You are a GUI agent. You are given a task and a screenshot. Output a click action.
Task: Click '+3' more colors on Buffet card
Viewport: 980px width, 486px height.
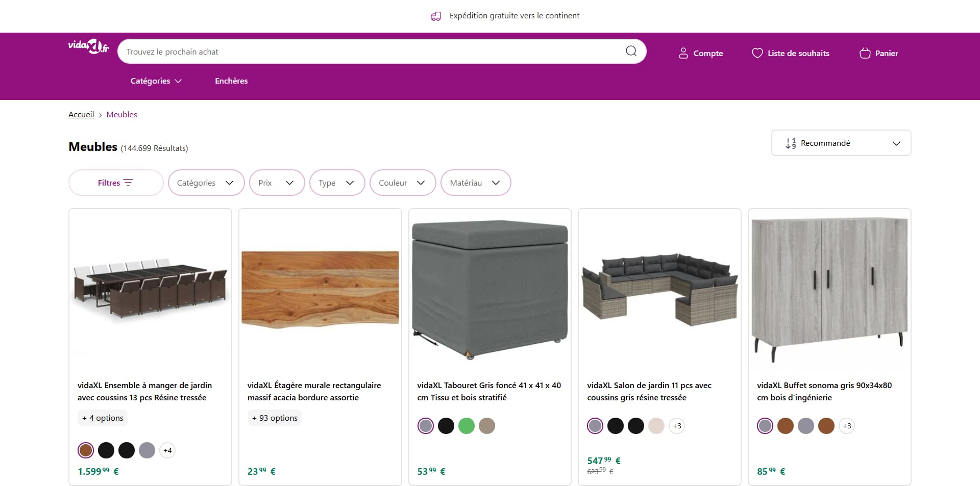coord(847,426)
